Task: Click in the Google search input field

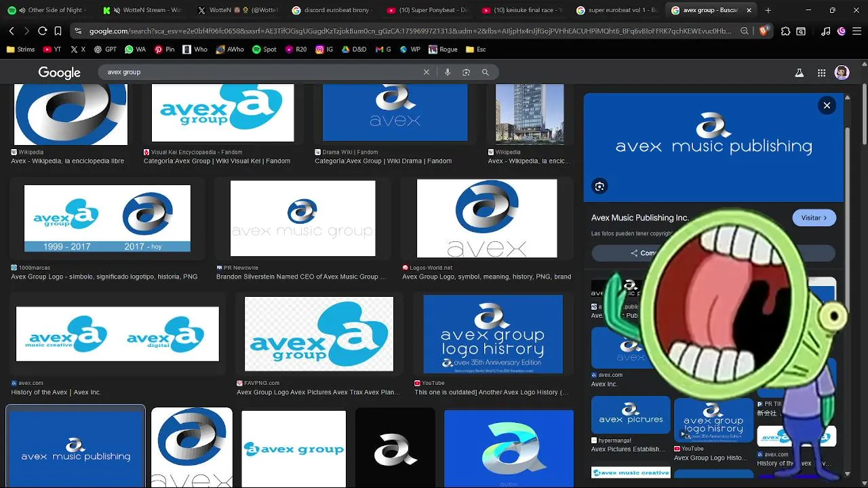Action: tap(261, 72)
